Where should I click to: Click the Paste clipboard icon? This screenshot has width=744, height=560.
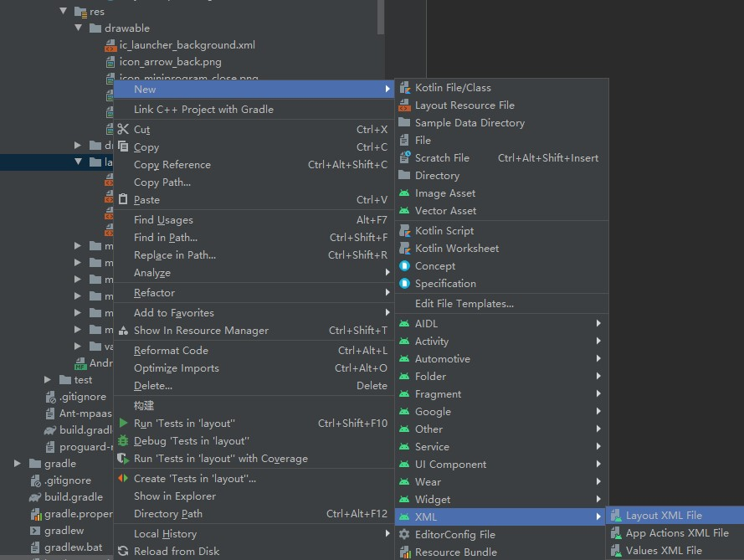pos(123,199)
